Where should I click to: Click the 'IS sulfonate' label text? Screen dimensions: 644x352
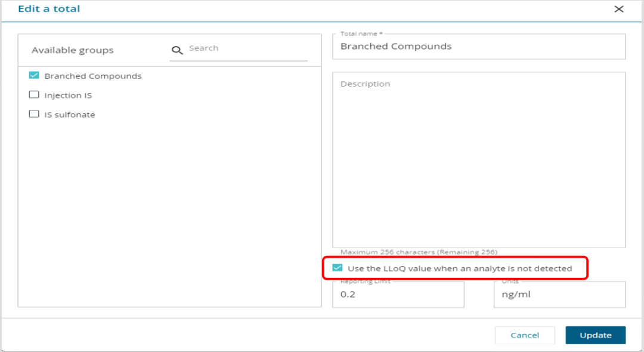coord(70,115)
